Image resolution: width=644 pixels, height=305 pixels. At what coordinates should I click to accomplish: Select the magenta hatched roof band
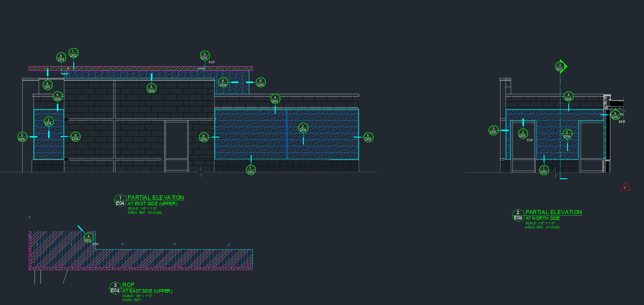coord(141,68)
